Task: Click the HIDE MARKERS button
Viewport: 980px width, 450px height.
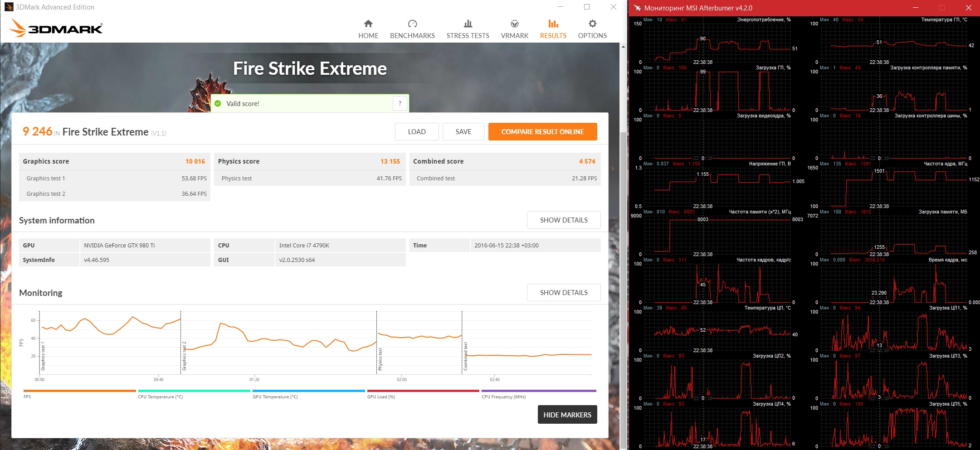Action: 567,415
